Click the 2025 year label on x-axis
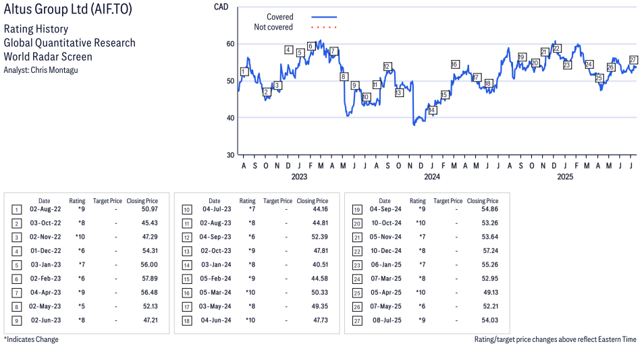Viewport: 644px width, 344px height. (565, 177)
